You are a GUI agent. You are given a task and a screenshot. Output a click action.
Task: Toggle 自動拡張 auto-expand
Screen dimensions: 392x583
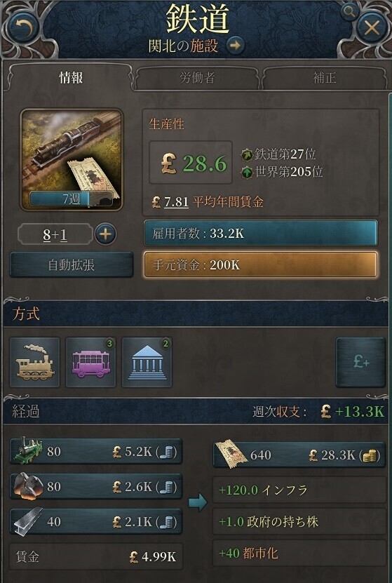[x=72, y=265]
